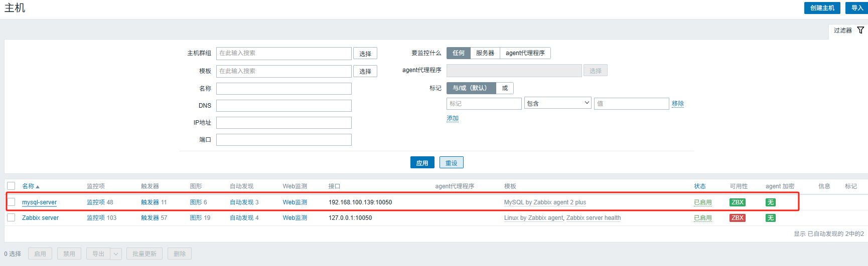This screenshot has width=868, height=266.
Task: Click the 无 encryption badge for Zabbix server
Action: (770, 218)
